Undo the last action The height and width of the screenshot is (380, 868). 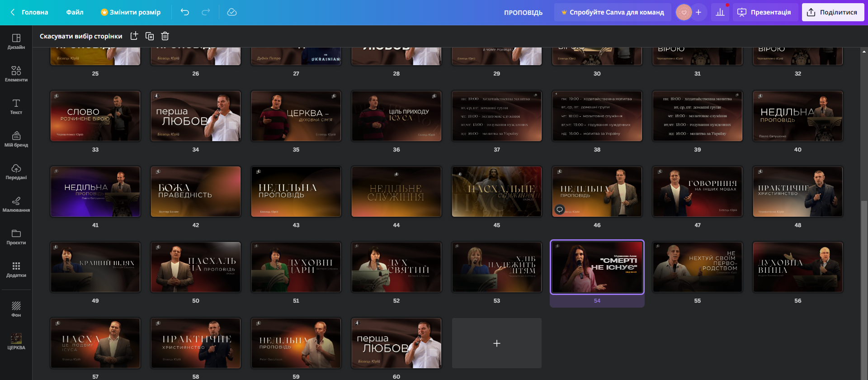pos(185,12)
